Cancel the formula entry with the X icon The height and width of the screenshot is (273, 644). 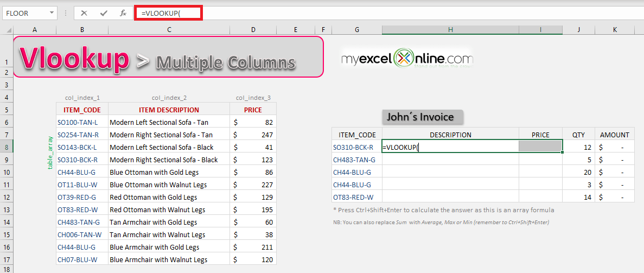click(84, 13)
